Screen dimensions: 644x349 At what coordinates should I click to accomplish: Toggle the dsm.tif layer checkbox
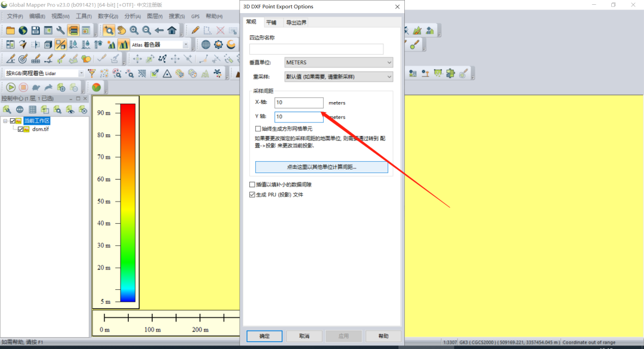20,129
